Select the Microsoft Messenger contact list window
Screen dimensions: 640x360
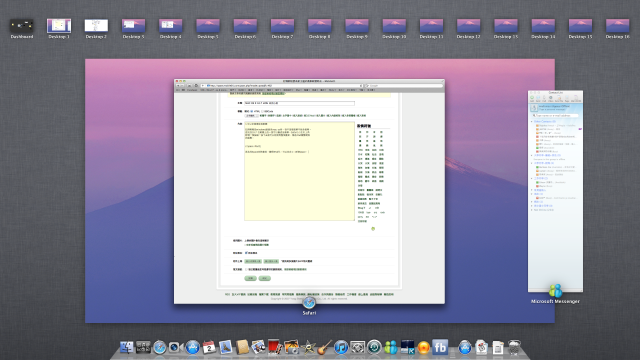coord(556,191)
